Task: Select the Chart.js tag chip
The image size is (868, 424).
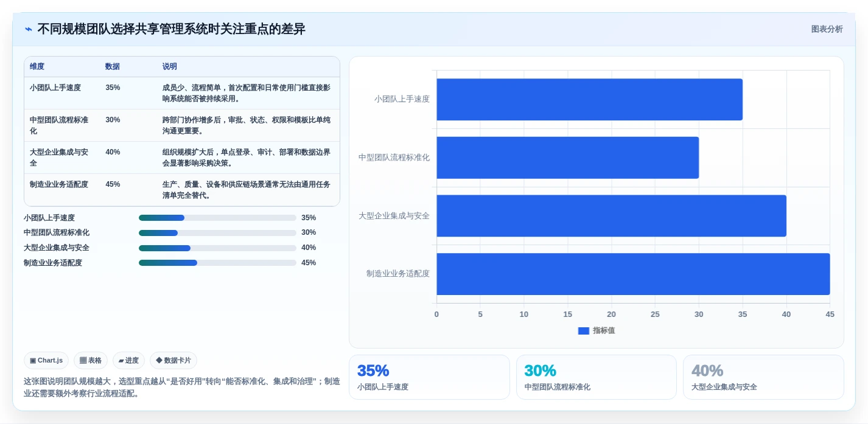Action: 46,360
